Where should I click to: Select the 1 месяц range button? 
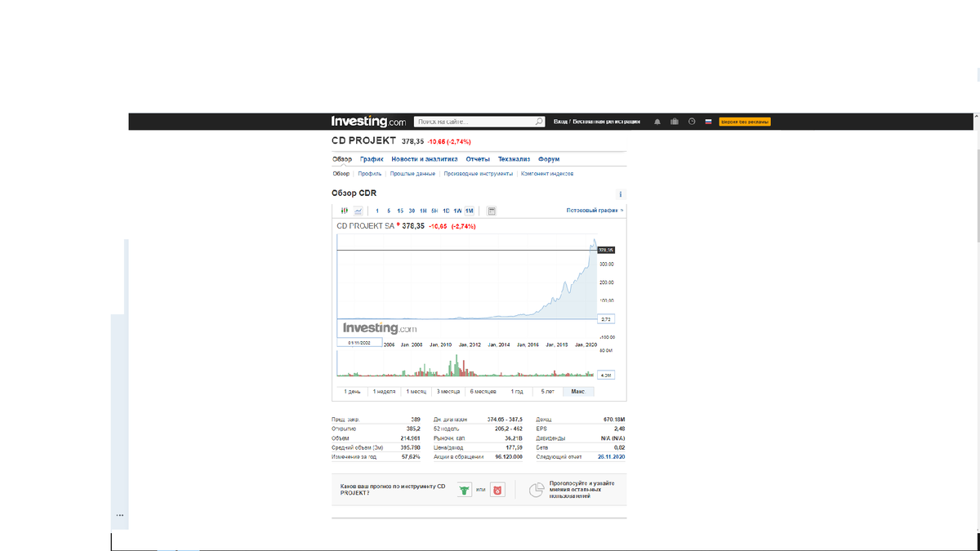(416, 392)
